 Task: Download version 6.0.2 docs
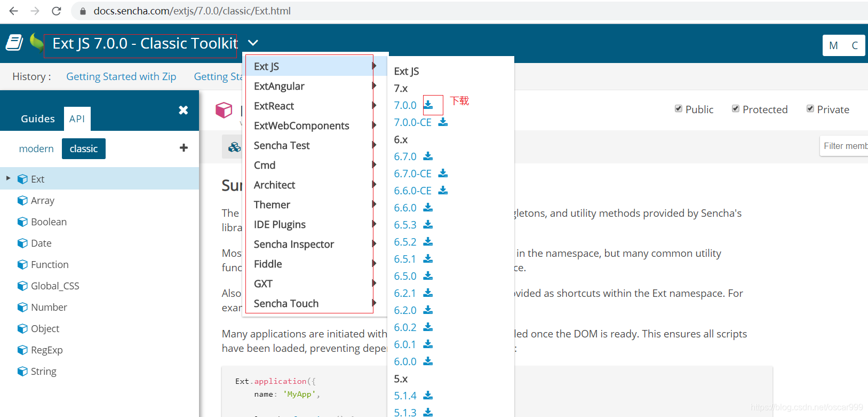[x=428, y=327]
